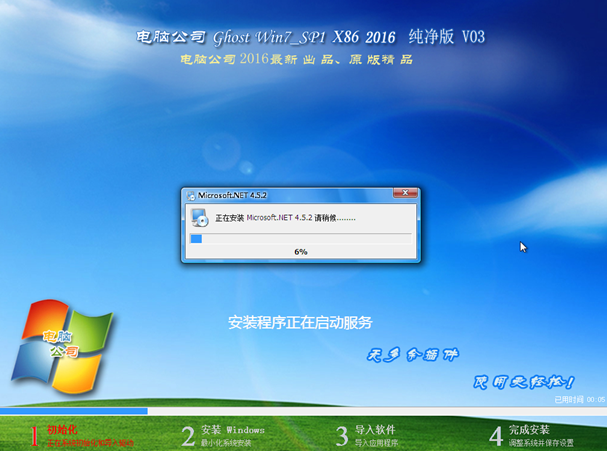The height and width of the screenshot is (451, 607).
Task: Click the '无多余插件' slogan text
Action: click(x=413, y=355)
